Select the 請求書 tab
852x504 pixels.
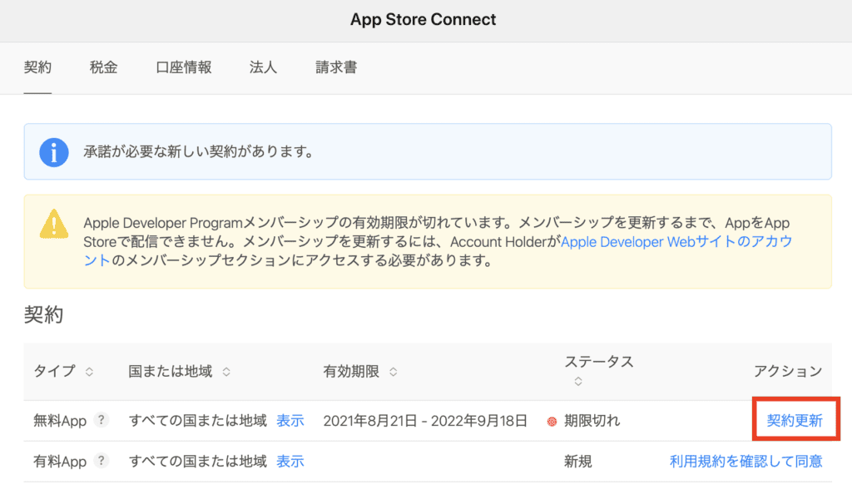point(336,67)
